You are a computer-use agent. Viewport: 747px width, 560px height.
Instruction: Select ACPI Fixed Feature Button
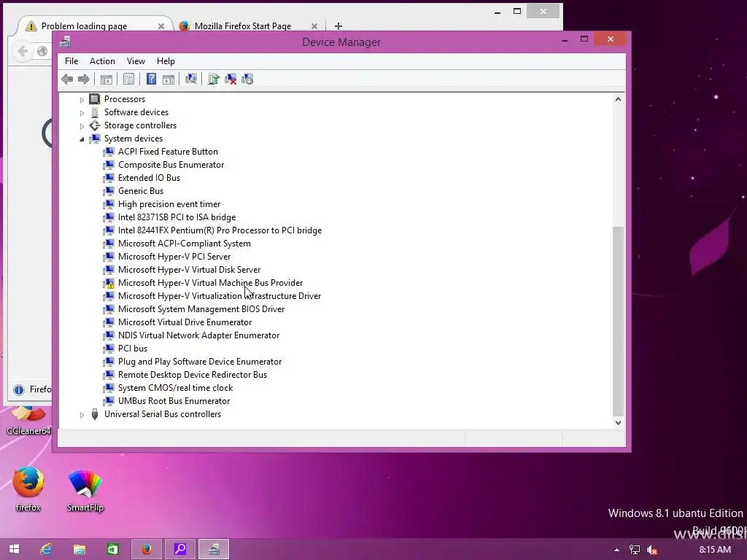pos(168,152)
